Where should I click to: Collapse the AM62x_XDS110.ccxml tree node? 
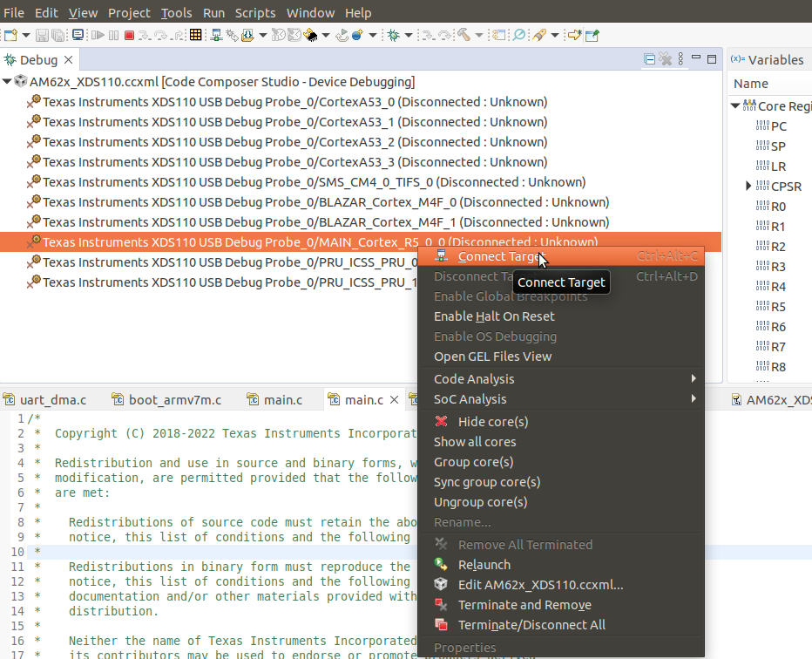pyautogui.click(x=8, y=82)
